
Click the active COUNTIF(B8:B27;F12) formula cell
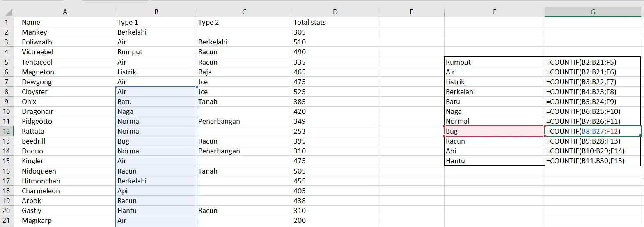pos(593,131)
